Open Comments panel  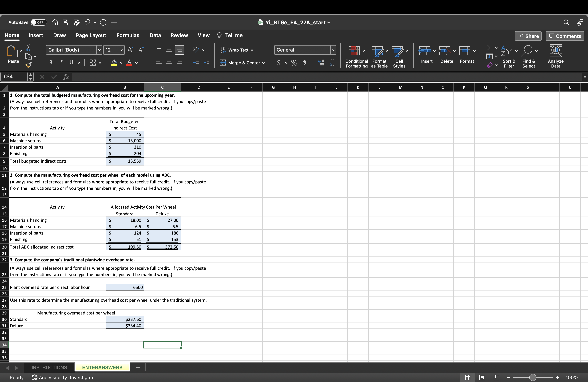click(565, 36)
